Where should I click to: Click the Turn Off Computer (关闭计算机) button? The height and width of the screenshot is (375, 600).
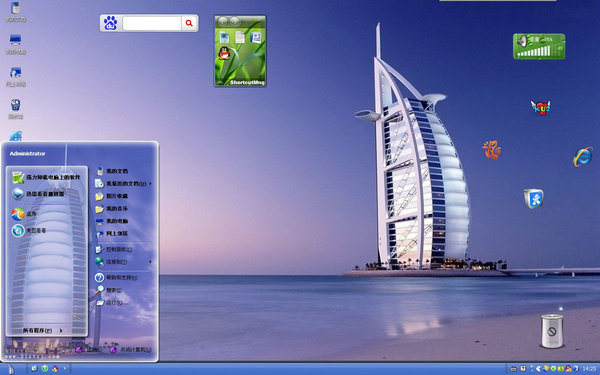131,349
